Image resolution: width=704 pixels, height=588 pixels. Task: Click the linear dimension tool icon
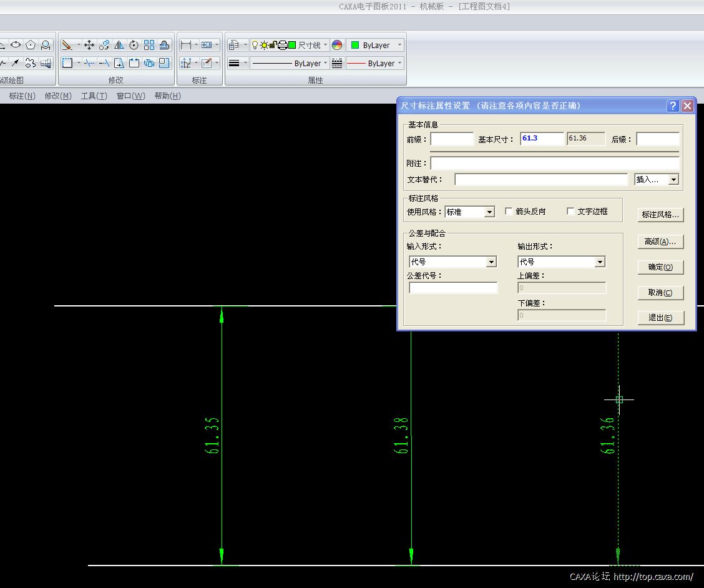click(x=186, y=45)
